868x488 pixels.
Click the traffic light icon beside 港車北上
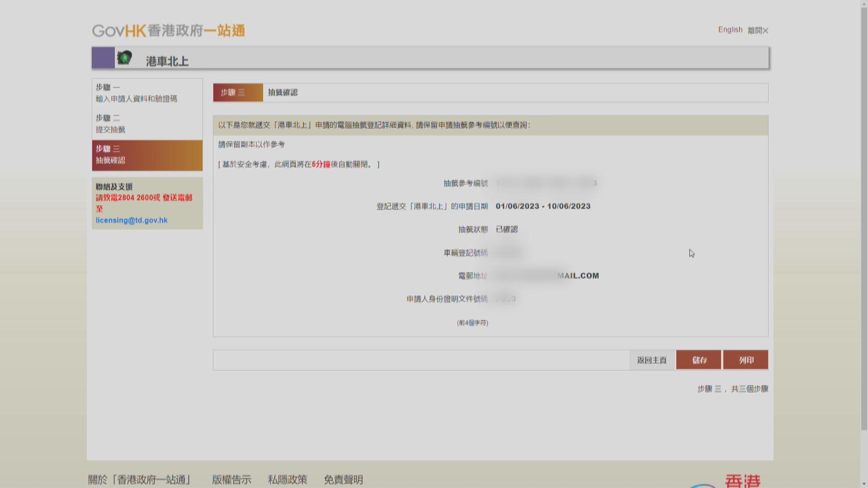(124, 58)
